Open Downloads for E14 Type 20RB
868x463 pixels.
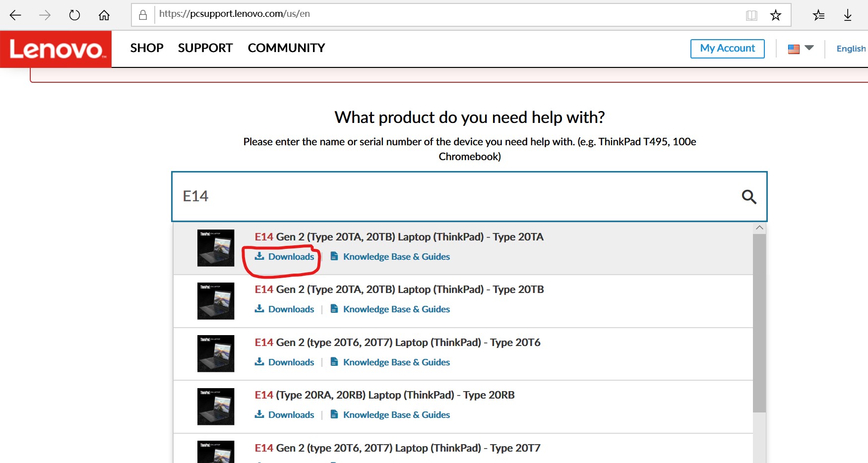(291, 415)
